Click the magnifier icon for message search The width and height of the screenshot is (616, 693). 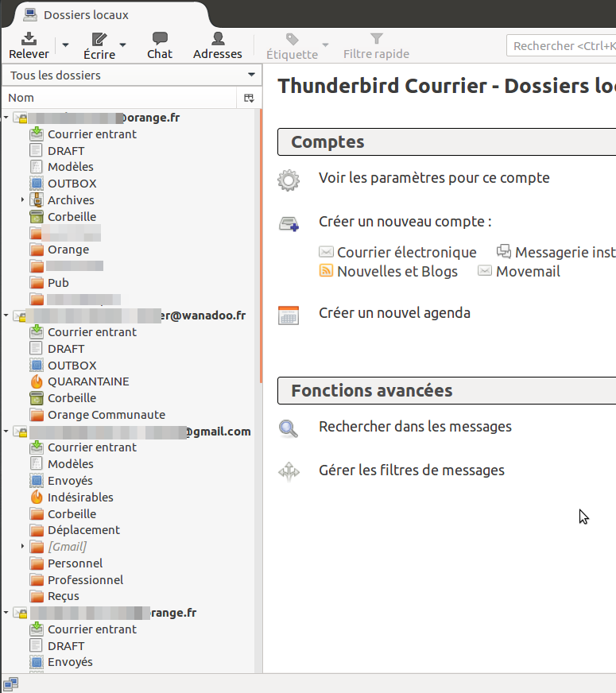pyautogui.click(x=289, y=428)
